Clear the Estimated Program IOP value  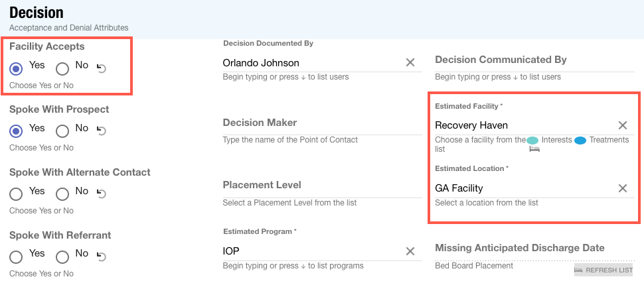click(x=410, y=251)
